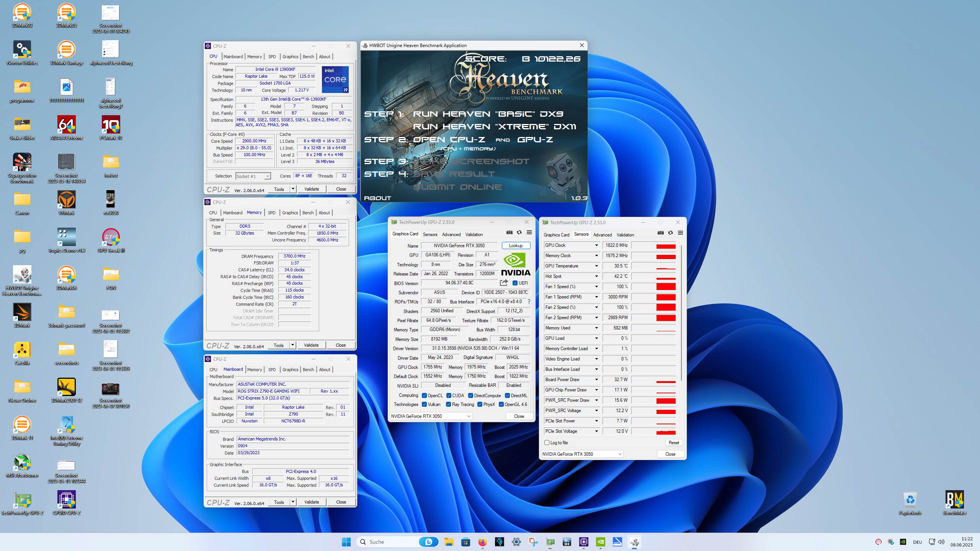Take a screenshot with the GPU-Z Graphics Card camera icon

coord(509,233)
